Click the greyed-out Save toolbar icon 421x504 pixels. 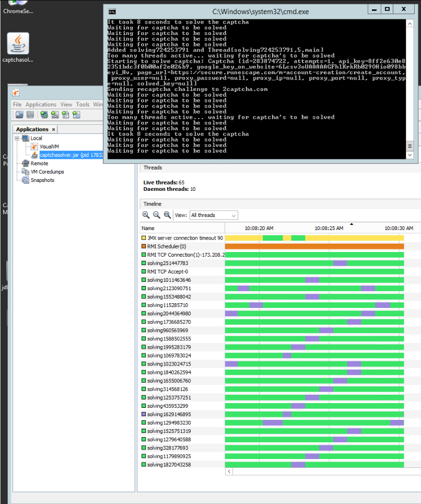(x=30, y=114)
